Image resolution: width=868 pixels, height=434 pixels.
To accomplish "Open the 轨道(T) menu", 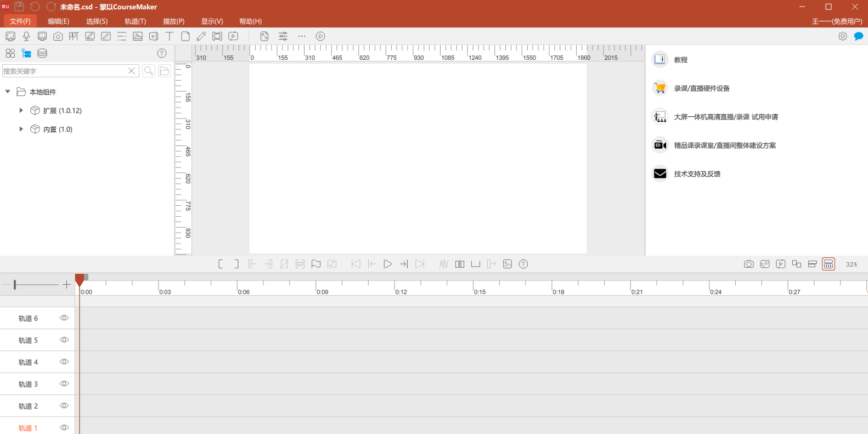I will click(135, 21).
